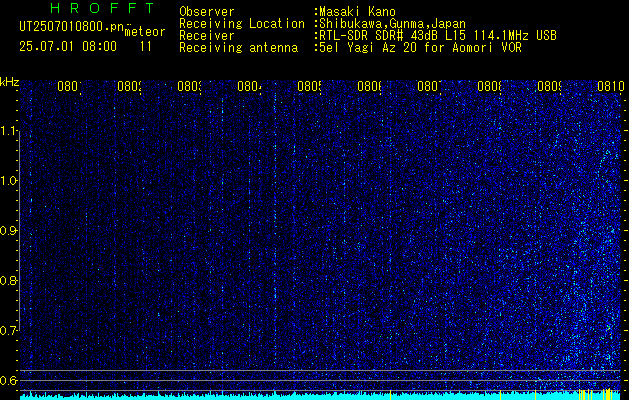Select the location Shibukawa,Gunma,Japan
Screen dimensions: 629x400
tap(392, 24)
